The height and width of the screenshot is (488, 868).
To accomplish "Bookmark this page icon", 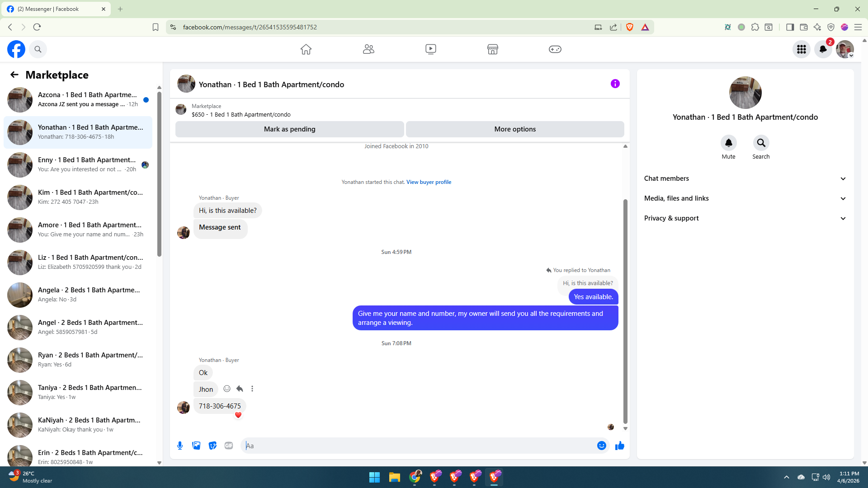I will [x=156, y=27].
